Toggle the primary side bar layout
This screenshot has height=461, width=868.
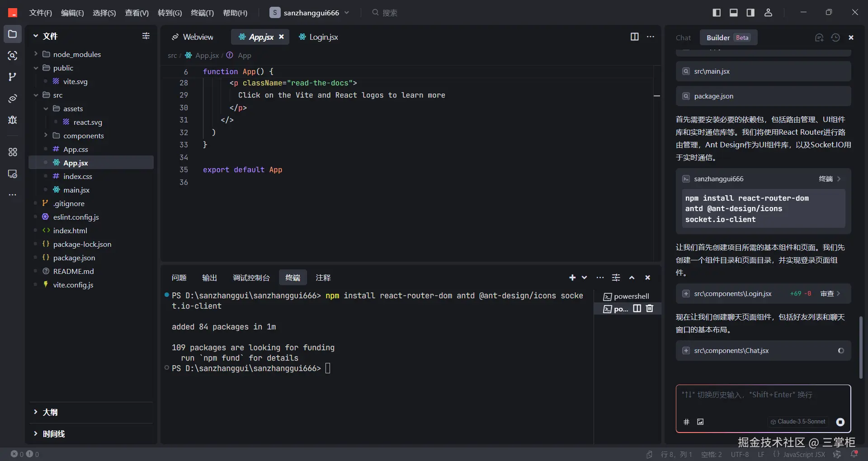(x=717, y=13)
